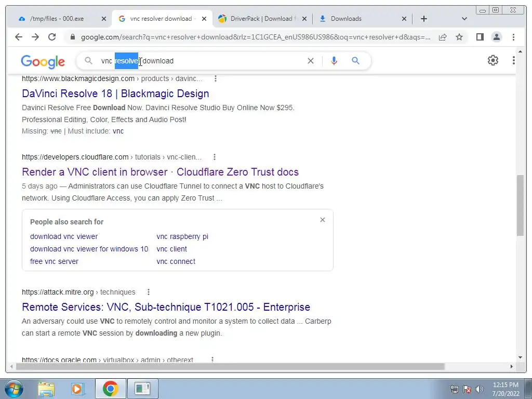The height and width of the screenshot is (399, 532).
Task: Switch to /tmp/files - 000.exe tab
Action: pos(57,19)
